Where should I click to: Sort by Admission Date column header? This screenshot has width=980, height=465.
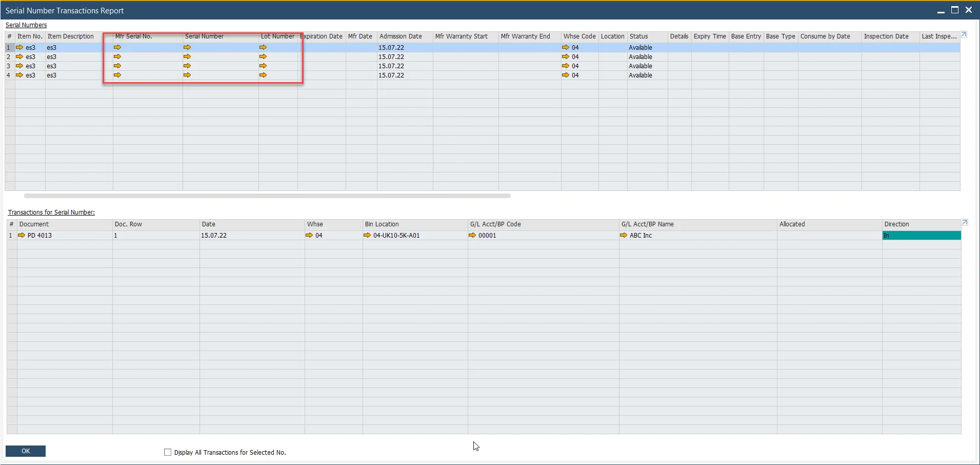401,36
